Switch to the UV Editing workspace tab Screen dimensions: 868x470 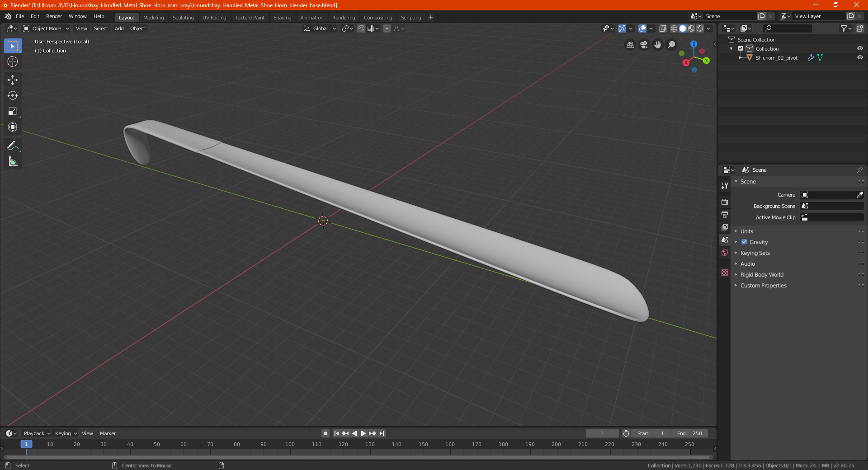point(214,18)
